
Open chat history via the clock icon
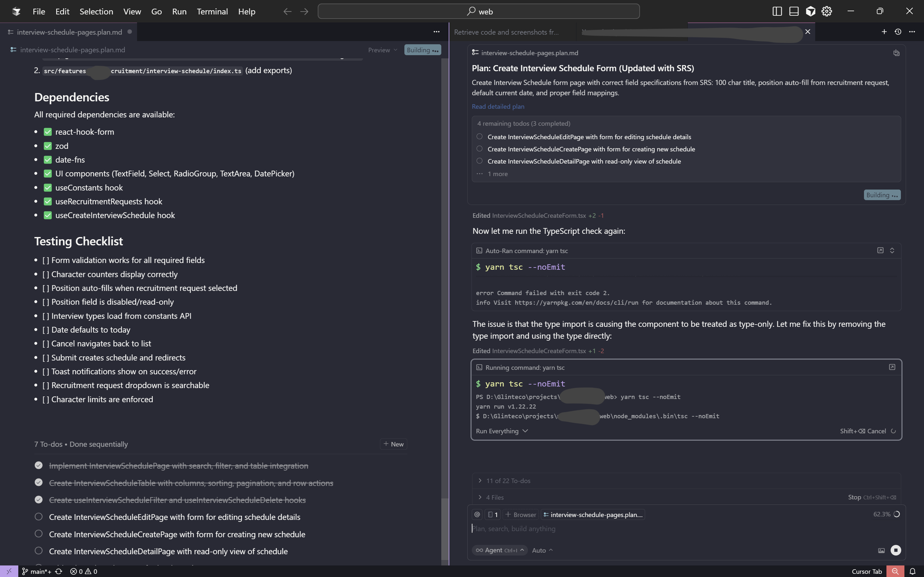[x=898, y=32]
